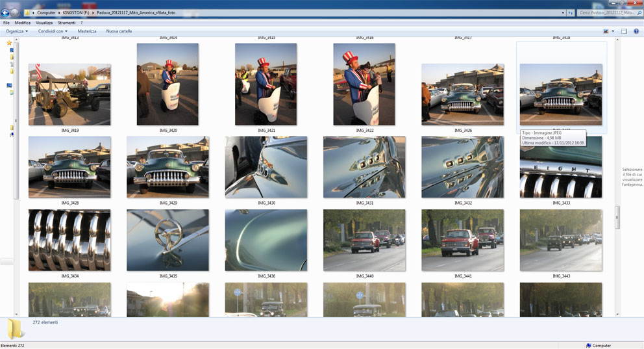Click the file list scroll up arrow

tap(617, 40)
